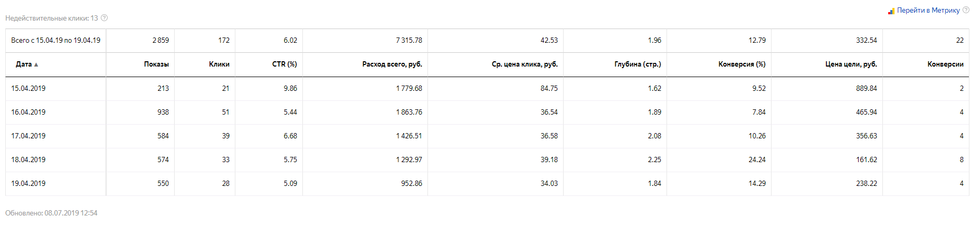Click the question mark icon after Metrika link
980x225 pixels.
pos(966,10)
